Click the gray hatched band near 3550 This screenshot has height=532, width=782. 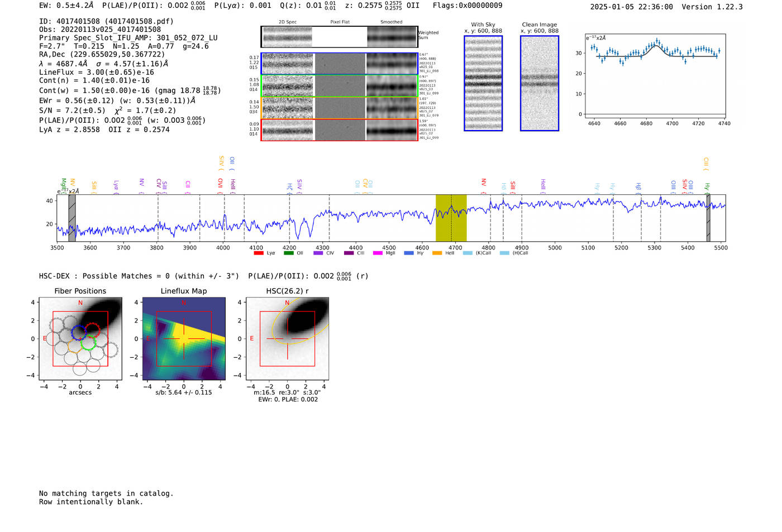[x=72, y=218]
